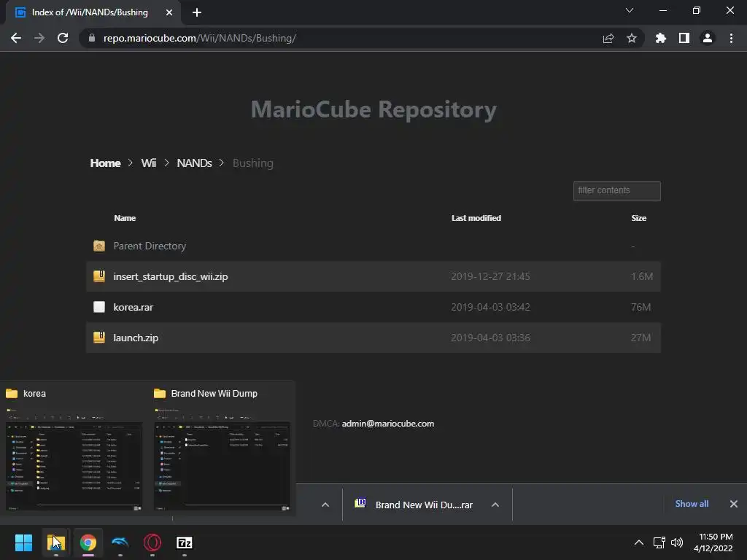Email admin@mariocube.com DMCA link
The width and height of the screenshot is (747, 560).
click(x=388, y=424)
